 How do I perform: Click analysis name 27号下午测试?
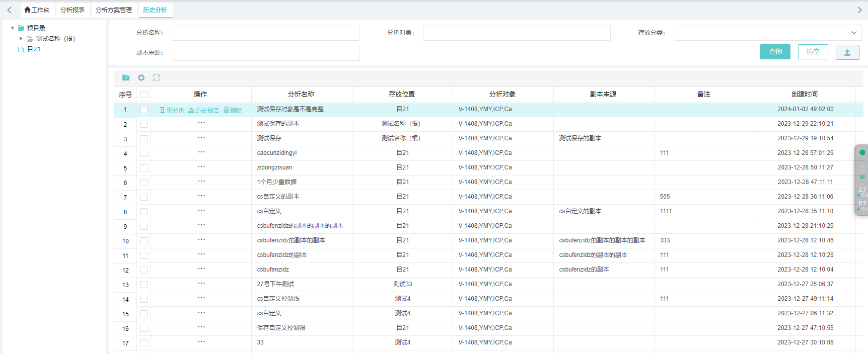[275, 284]
